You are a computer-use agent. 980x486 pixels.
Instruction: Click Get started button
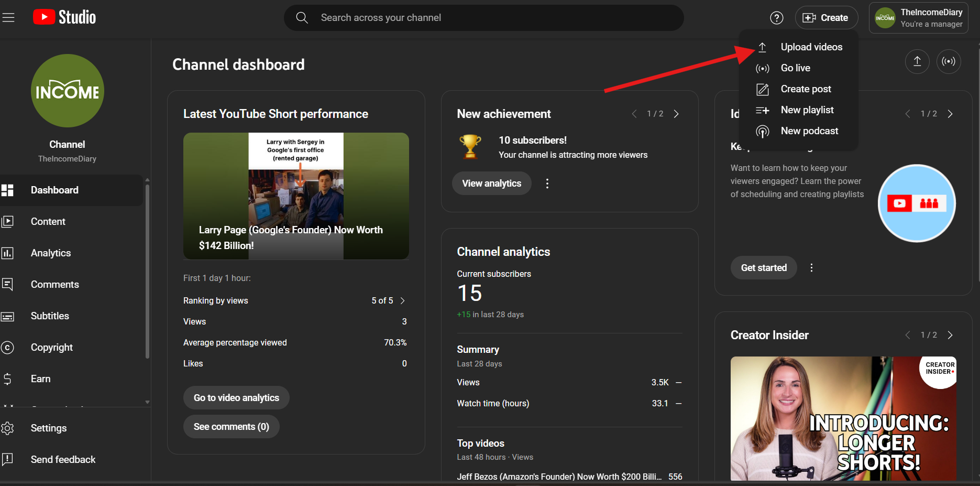pos(764,268)
